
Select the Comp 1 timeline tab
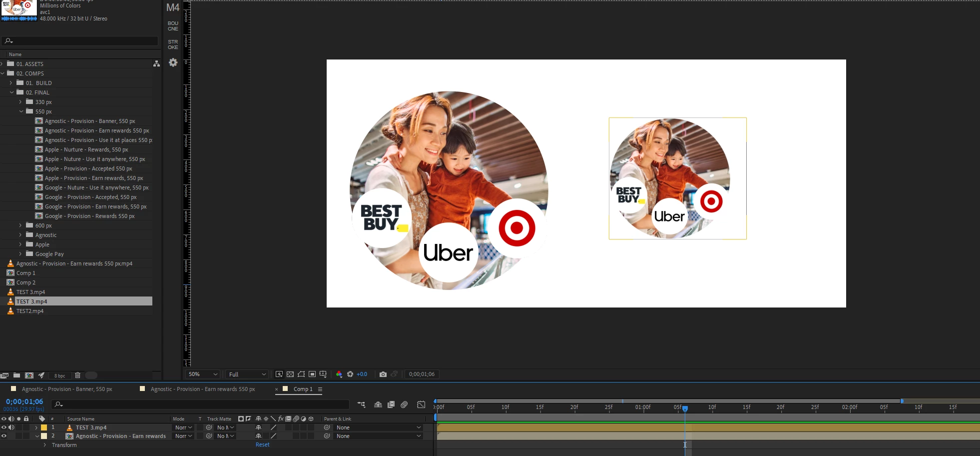(303, 389)
